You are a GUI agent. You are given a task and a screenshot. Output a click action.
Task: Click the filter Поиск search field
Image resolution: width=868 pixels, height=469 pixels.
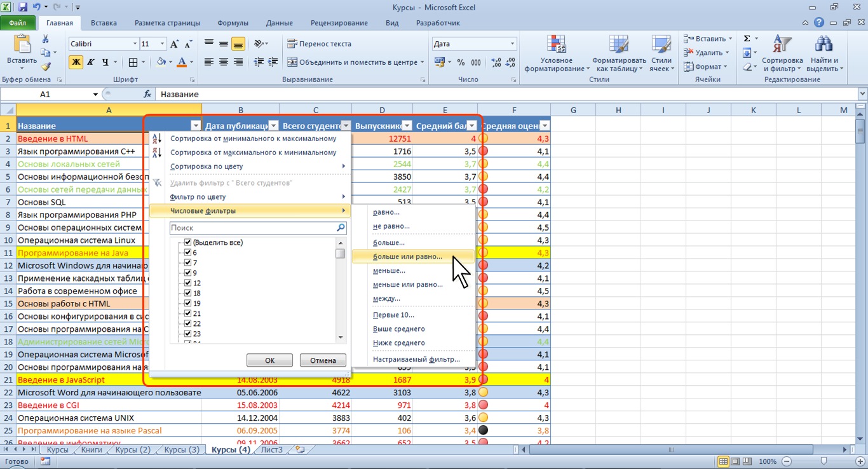click(x=258, y=228)
